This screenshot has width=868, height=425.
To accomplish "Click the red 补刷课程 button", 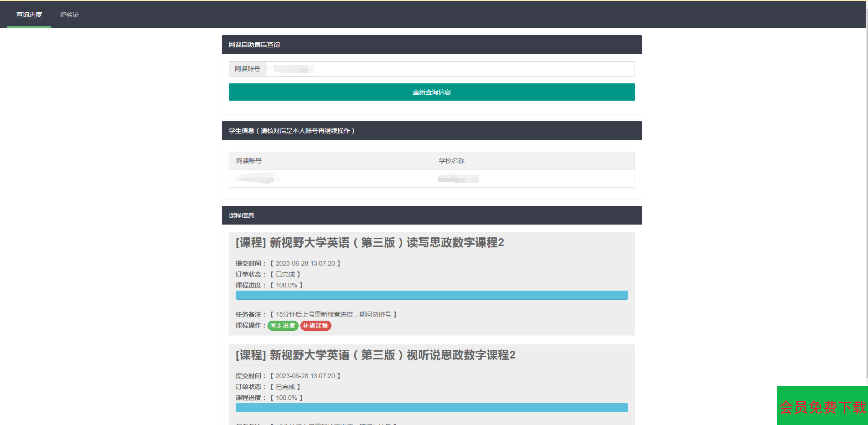I will tap(315, 326).
